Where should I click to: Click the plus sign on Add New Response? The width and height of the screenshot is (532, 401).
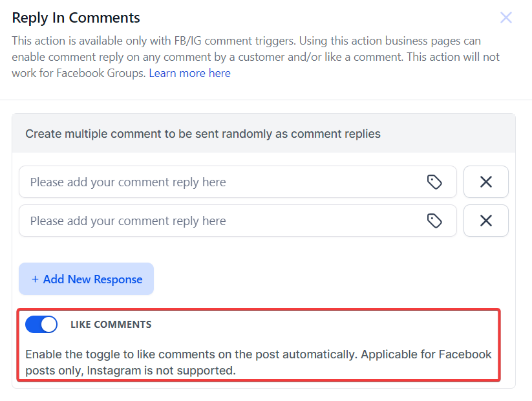35,279
